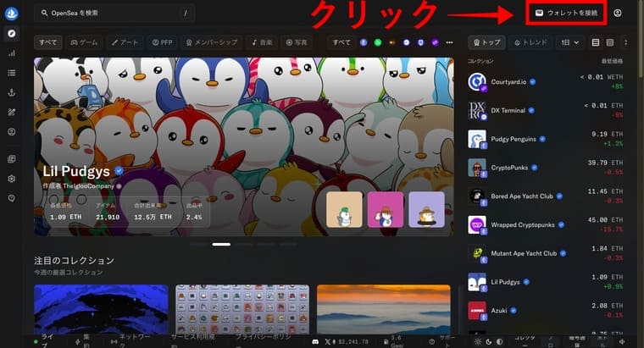
Task: Open the sidebar circle icon below the brush
Action: (x=12, y=132)
